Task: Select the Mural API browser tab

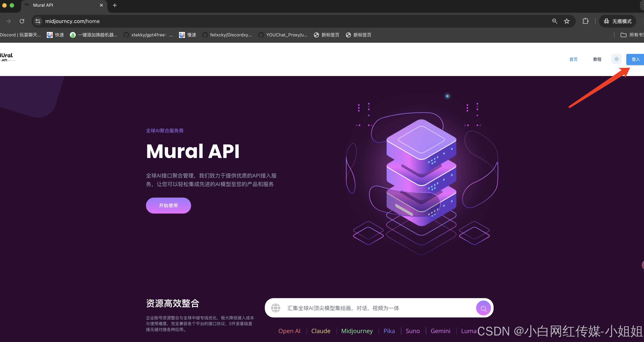Action: click(x=64, y=5)
